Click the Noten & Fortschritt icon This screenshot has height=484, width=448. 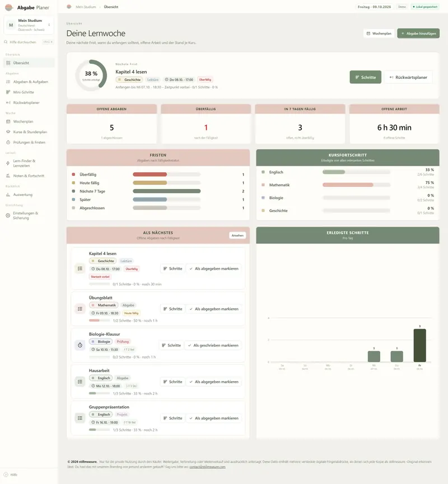(8, 176)
